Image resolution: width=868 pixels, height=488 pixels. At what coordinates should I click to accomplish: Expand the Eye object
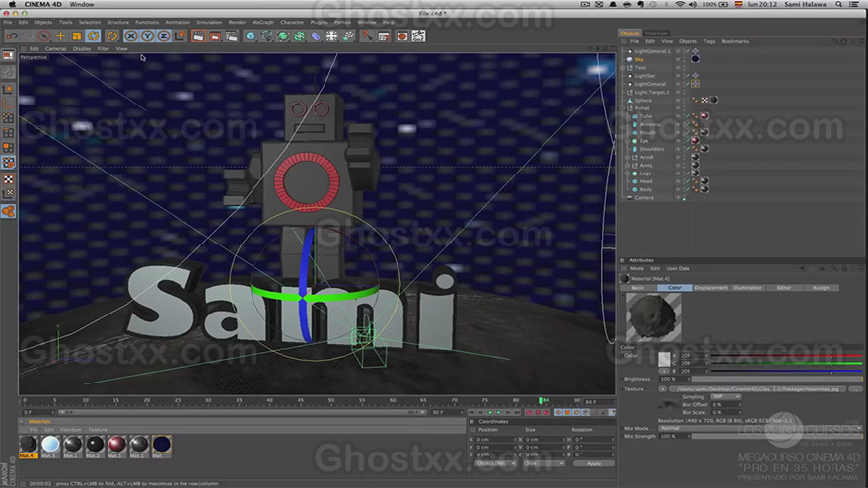[627, 141]
